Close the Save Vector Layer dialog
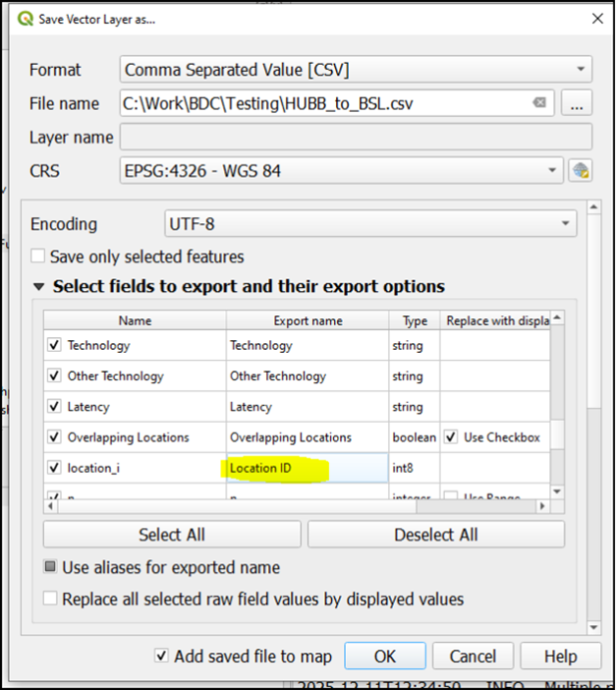This screenshot has width=616, height=690. coord(596,19)
